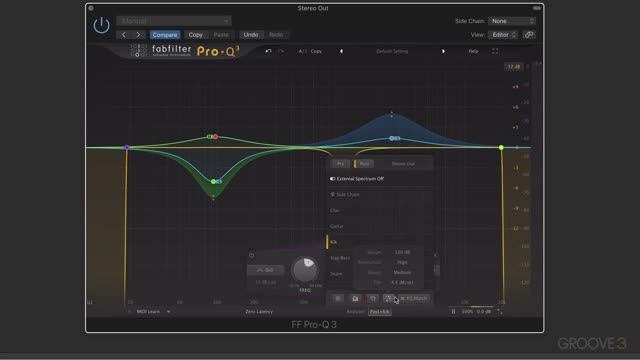Select next FabFilter preset arrow

click(443, 51)
